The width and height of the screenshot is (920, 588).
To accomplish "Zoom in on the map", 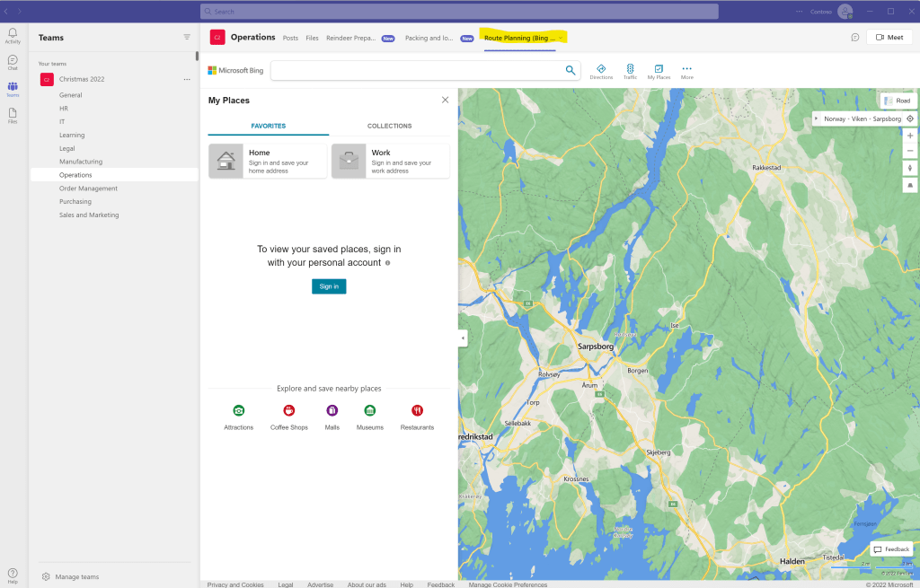I will 910,136.
